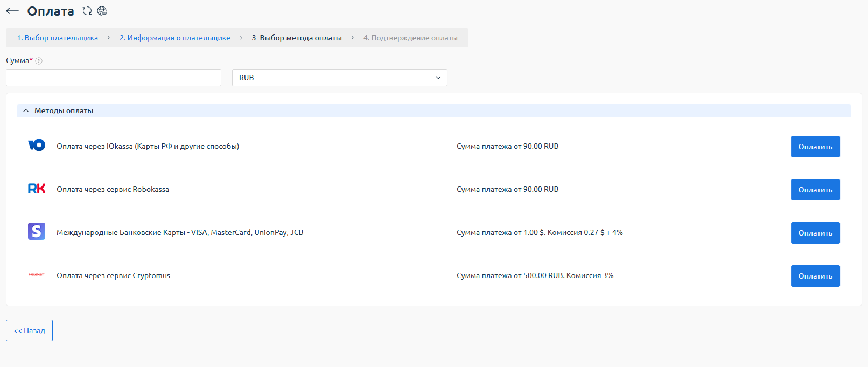Click the << Назад button
Screen dimensions: 868x367
tap(30, 330)
